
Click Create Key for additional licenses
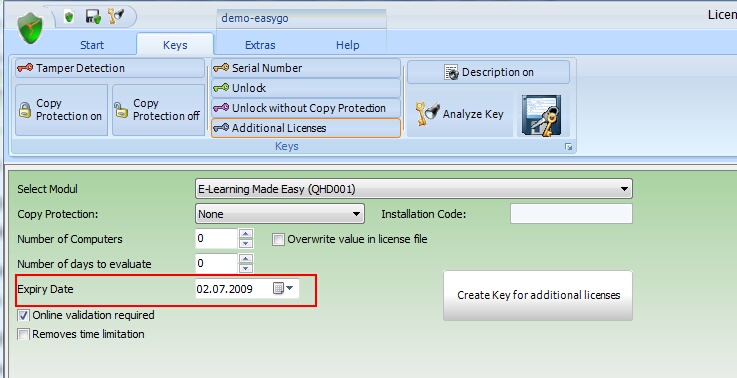point(538,295)
